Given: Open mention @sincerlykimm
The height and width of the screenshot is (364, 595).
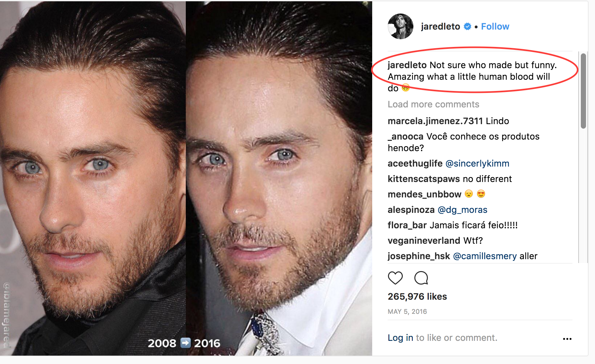Looking at the screenshot, I should click(x=477, y=163).
